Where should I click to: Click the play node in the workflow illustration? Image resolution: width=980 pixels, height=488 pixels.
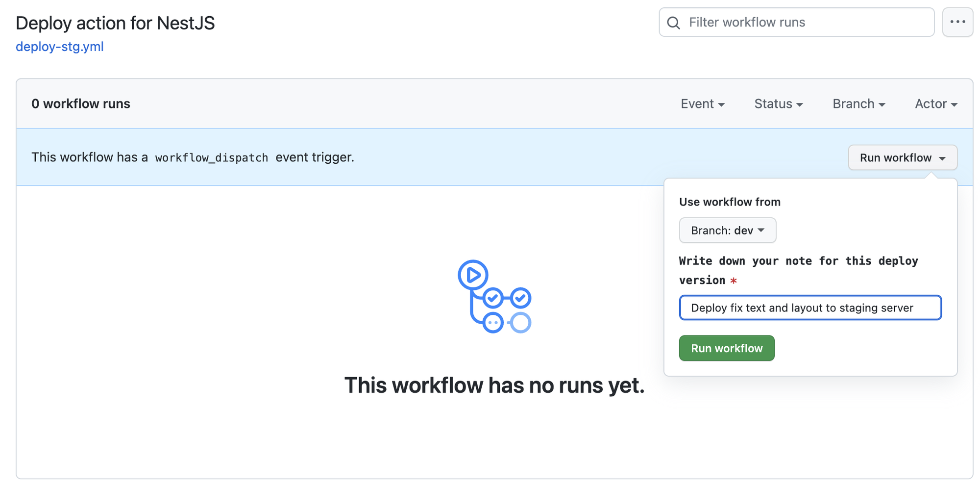point(472,275)
